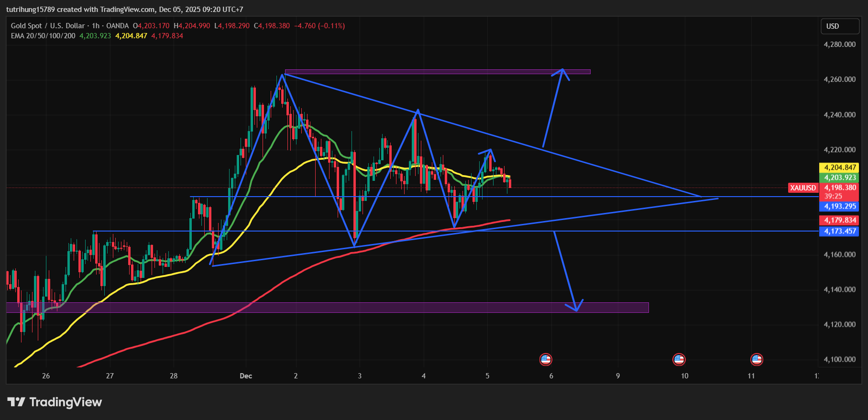This screenshot has width=868, height=420.
Task: Select the red 4,179.834 EMA price label
Action: click(x=839, y=221)
